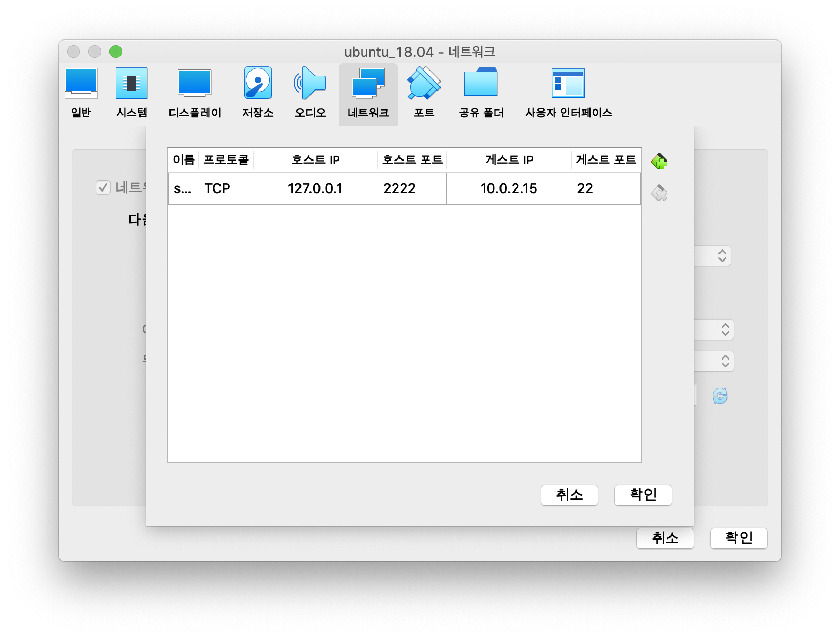The image size is (840, 639).
Task: Remove the selected port forwarding rule
Action: pyautogui.click(x=659, y=193)
